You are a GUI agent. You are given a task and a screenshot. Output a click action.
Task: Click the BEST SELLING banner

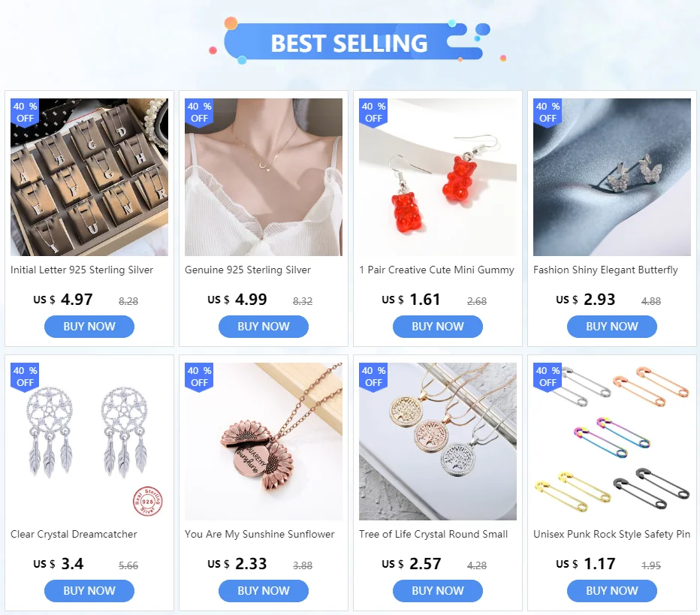(x=349, y=42)
